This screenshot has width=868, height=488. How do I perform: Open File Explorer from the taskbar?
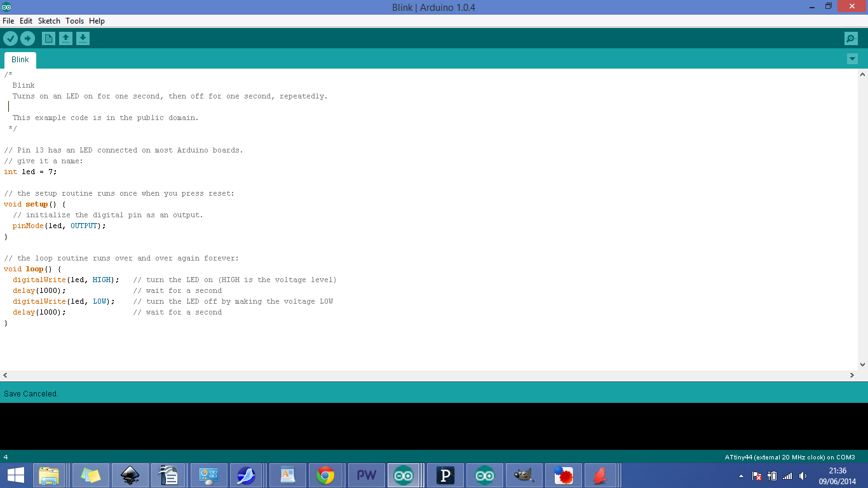[49, 475]
